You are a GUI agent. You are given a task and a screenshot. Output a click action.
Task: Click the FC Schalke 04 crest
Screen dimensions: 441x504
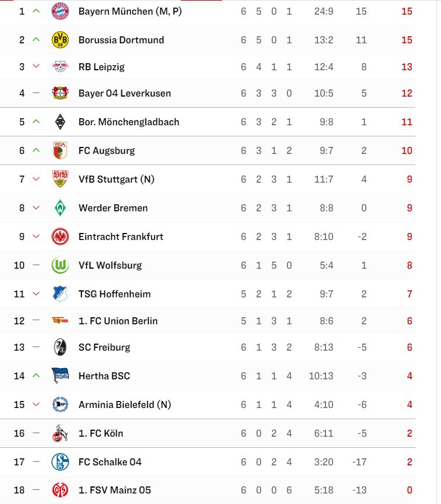pyautogui.click(x=60, y=462)
